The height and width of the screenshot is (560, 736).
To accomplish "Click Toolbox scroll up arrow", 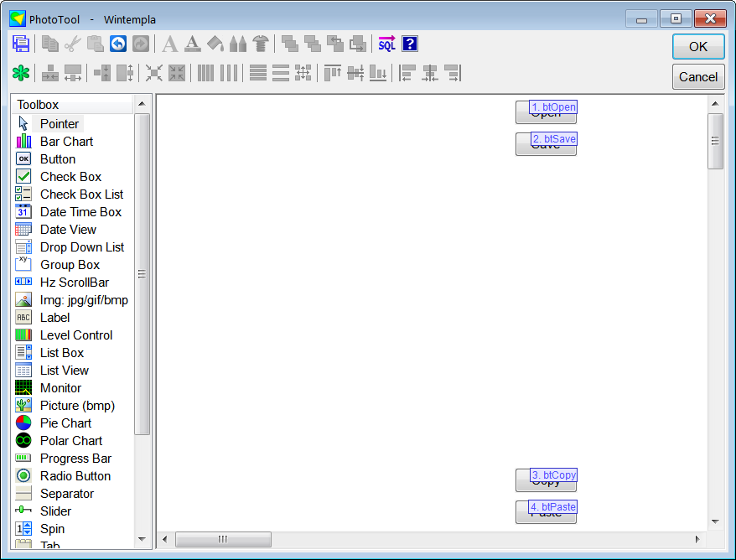I will coord(142,104).
